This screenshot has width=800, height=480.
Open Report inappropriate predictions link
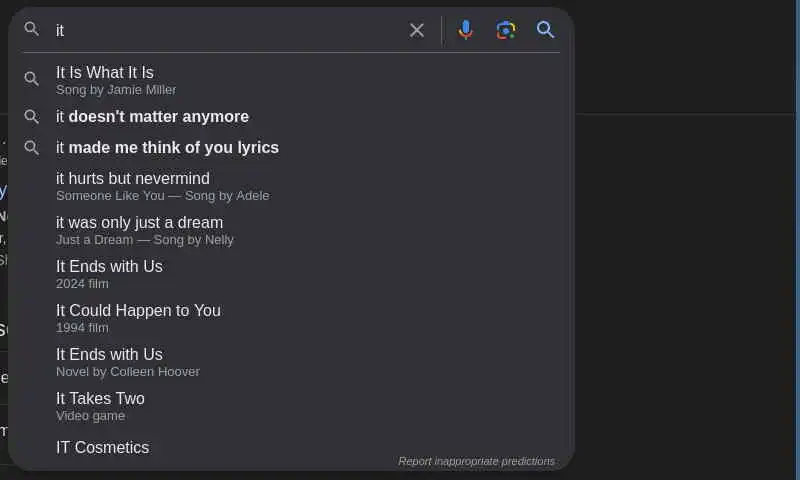[x=476, y=461]
